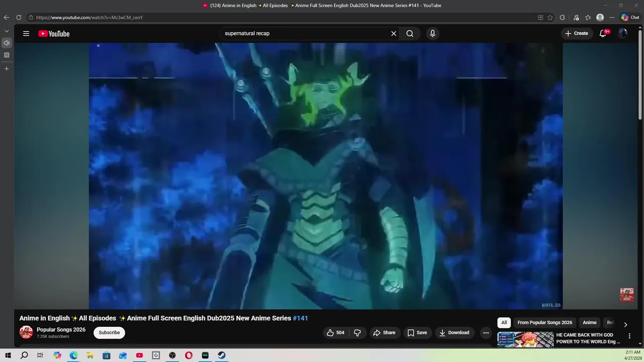Open the favorites list icon
The height and width of the screenshot is (362, 644).
point(588,17)
